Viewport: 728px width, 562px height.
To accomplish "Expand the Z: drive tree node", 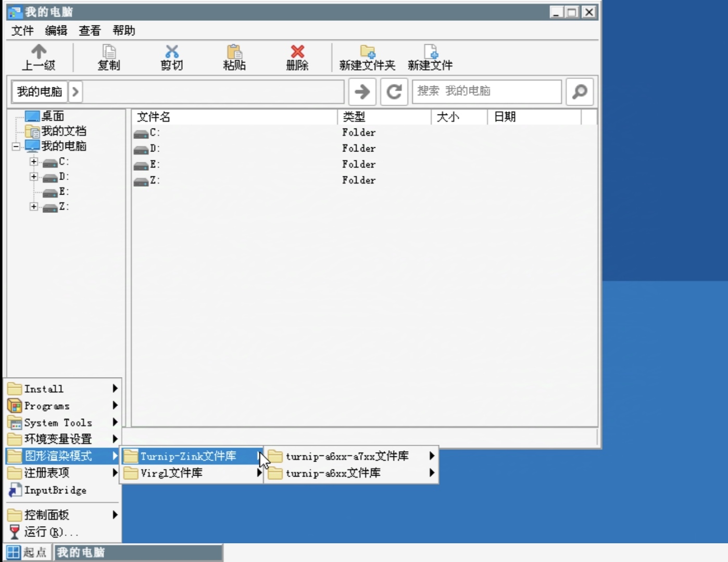I will 34,207.
